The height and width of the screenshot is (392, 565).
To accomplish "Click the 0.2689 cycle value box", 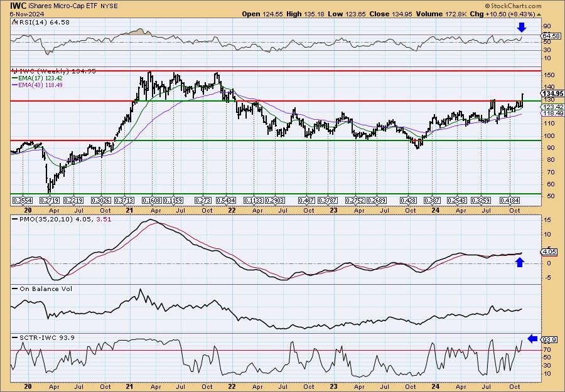I will tap(377, 200).
